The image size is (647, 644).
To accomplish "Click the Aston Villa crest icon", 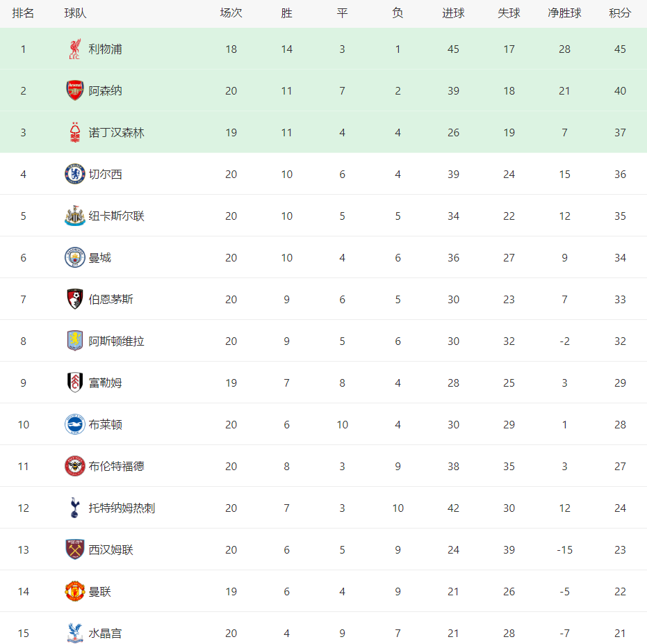I will point(74,341).
